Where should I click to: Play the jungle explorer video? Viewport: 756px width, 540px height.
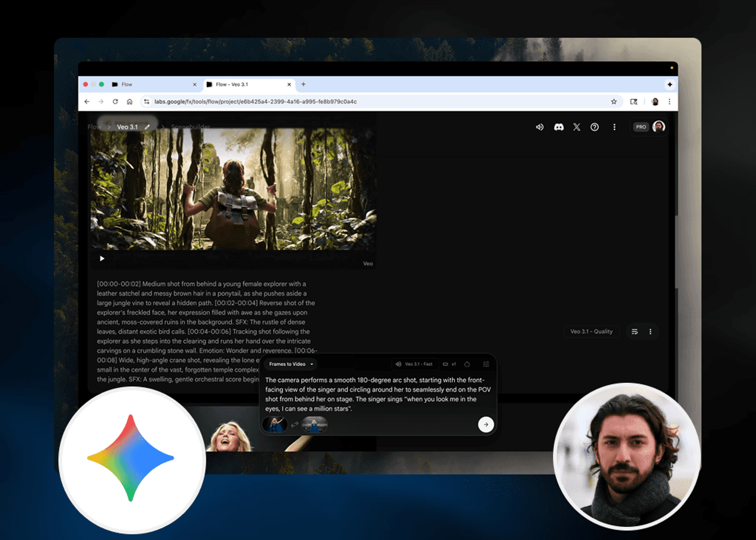point(102,258)
